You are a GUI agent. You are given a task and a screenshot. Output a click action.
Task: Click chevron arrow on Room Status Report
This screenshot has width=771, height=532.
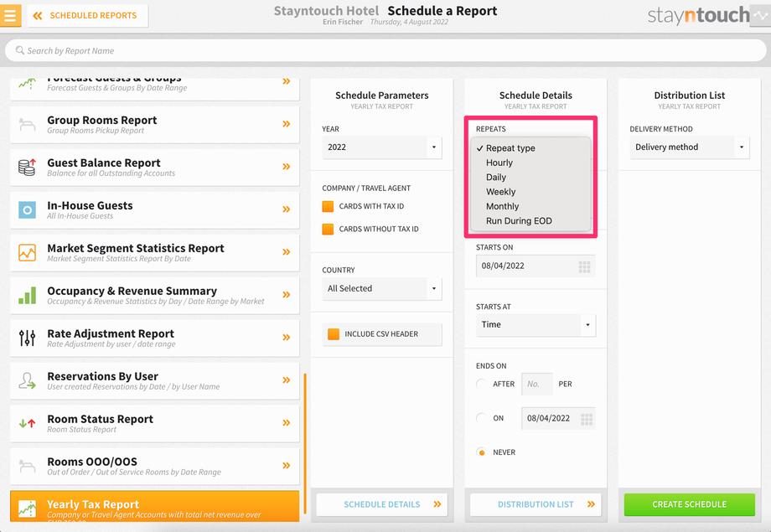tap(286, 423)
